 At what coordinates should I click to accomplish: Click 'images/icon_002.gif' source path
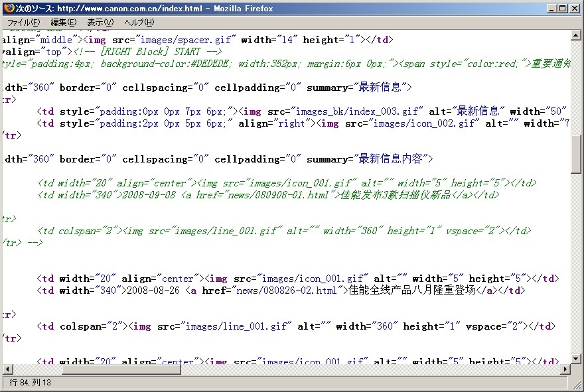pyautogui.click(x=423, y=123)
